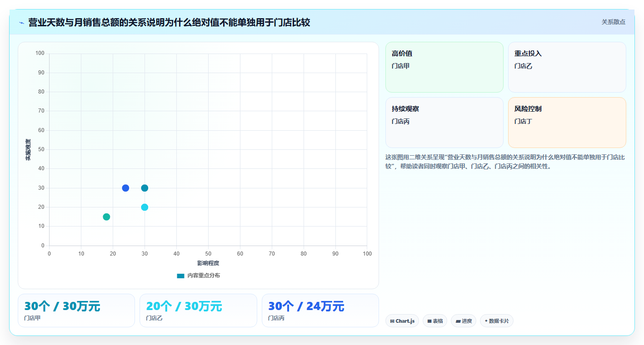Click the 内容重点分布 legend label
The image size is (644, 345).
204,276
